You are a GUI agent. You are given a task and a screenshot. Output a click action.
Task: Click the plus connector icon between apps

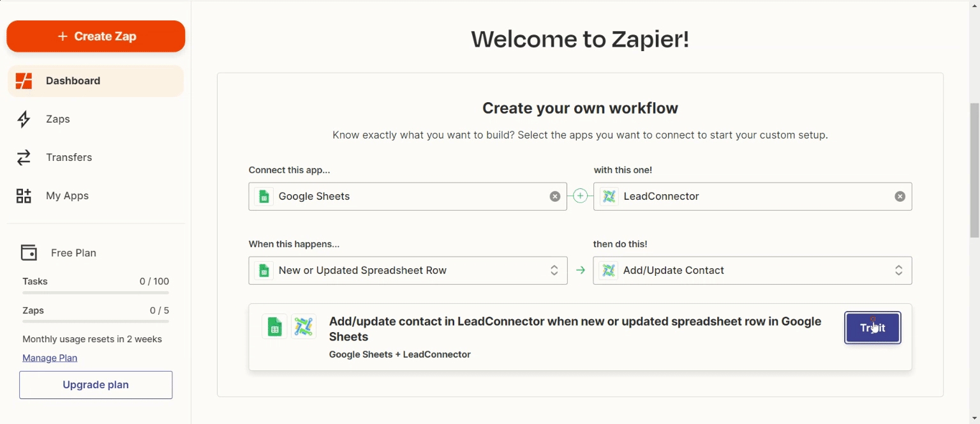[x=580, y=197]
